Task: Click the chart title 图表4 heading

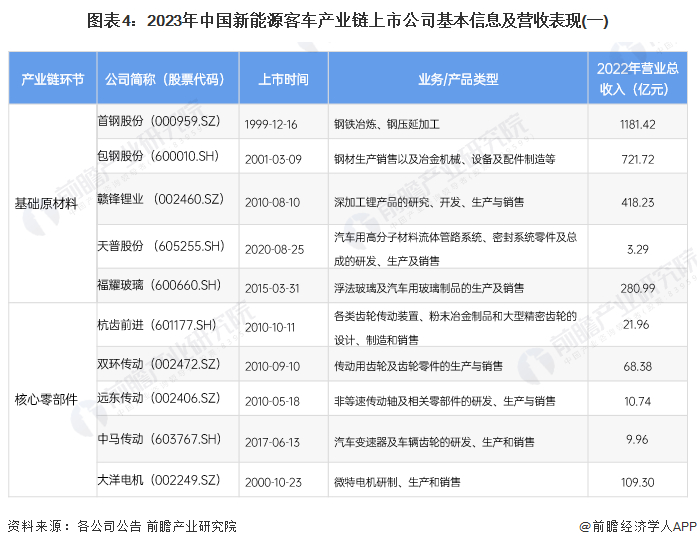Action: tap(347, 20)
